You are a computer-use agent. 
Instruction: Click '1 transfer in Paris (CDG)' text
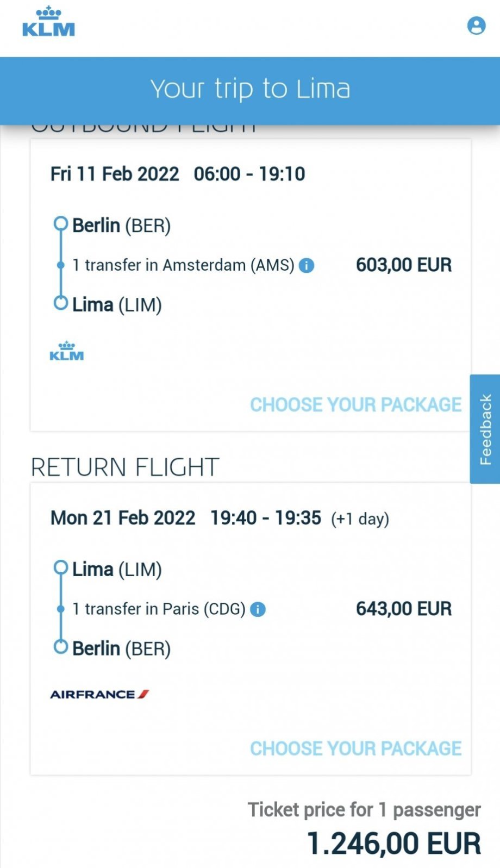159,609
